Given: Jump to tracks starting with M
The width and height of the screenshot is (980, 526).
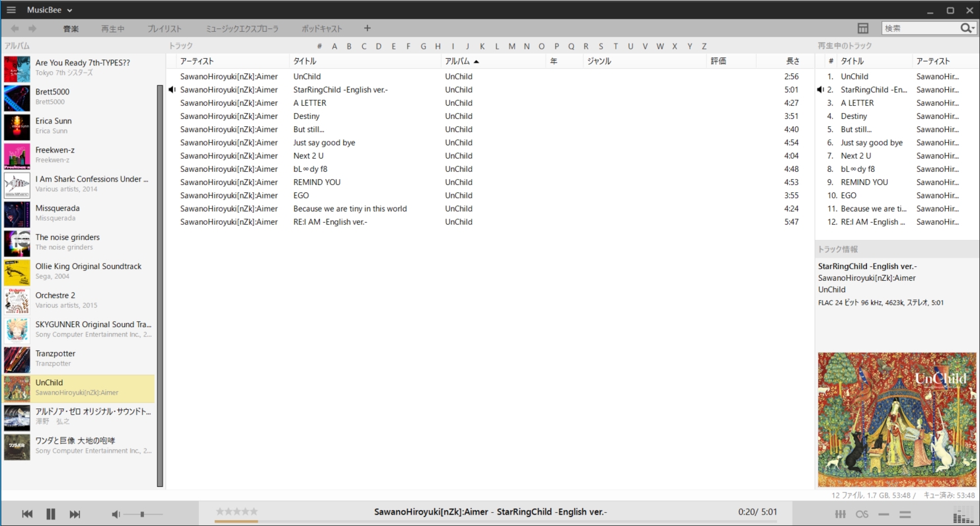Looking at the screenshot, I should tap(512, 46).
